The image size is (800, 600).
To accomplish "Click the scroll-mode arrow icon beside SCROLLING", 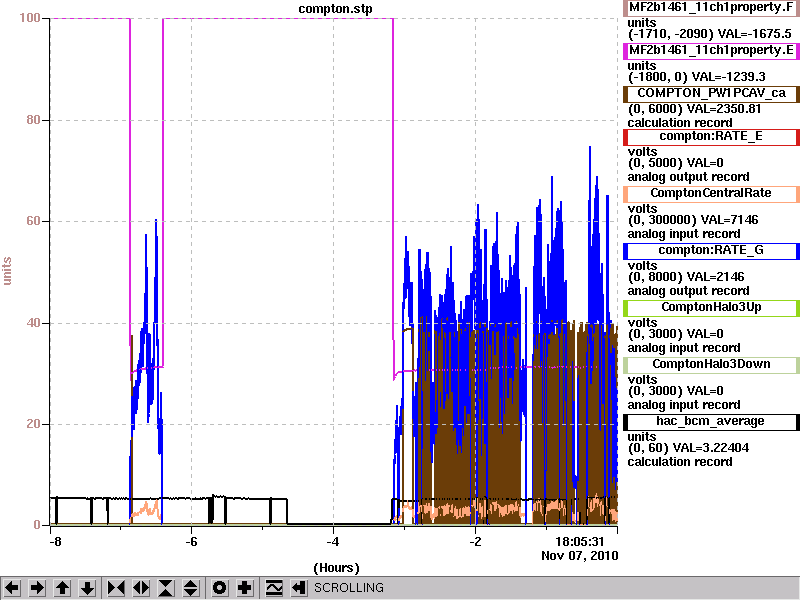I will tap(299, 588).
